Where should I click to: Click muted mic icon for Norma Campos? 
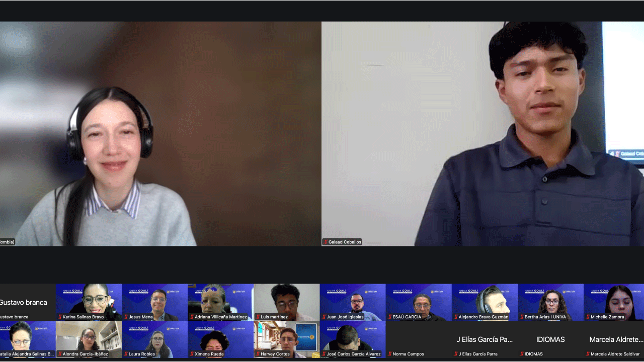[x=389, y=354]
